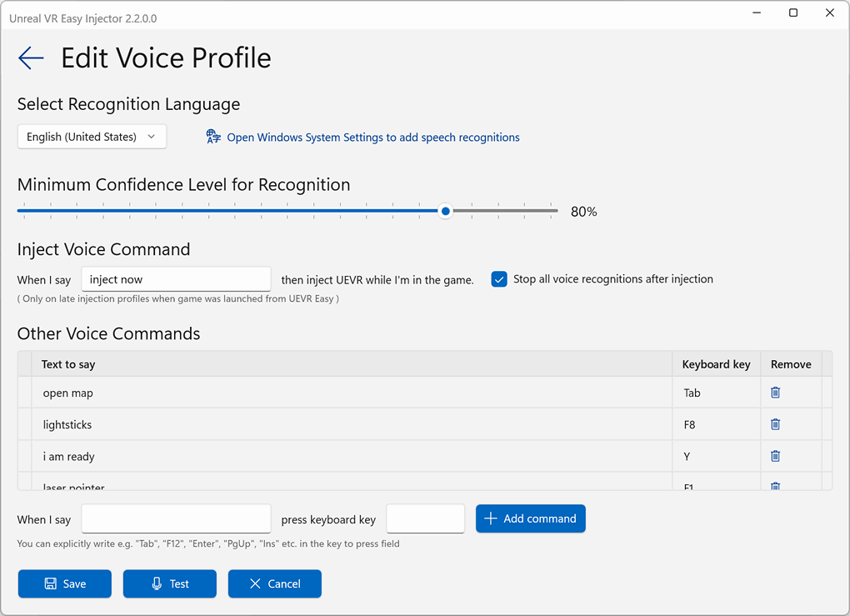Screen dimensions: 850x616
Task: Click trash icon for "i am ready"
Action: point(775,456)
